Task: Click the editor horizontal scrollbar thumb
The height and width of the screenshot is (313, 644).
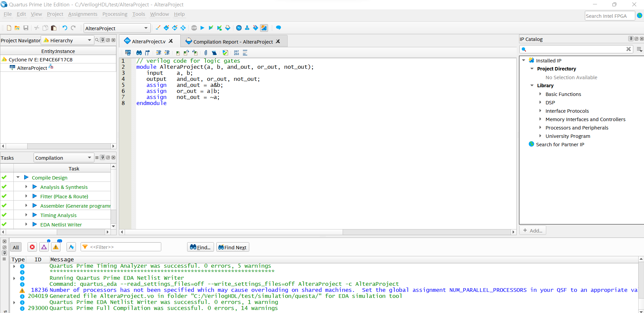Action: click(x=233, y=232)
